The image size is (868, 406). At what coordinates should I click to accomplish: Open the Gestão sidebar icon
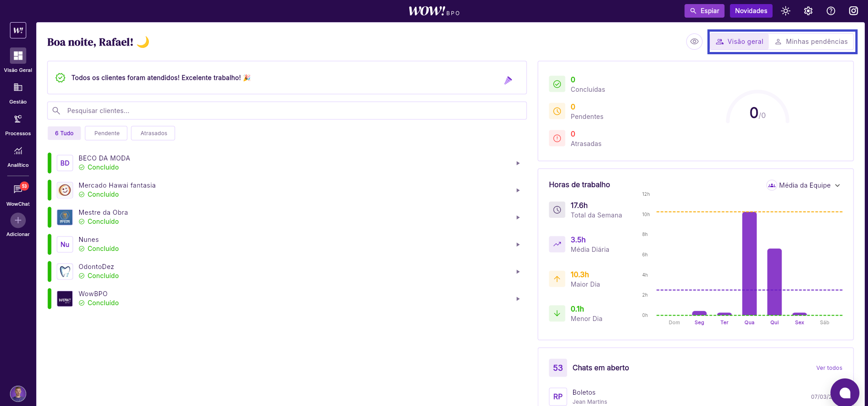(x=18, y=88)
